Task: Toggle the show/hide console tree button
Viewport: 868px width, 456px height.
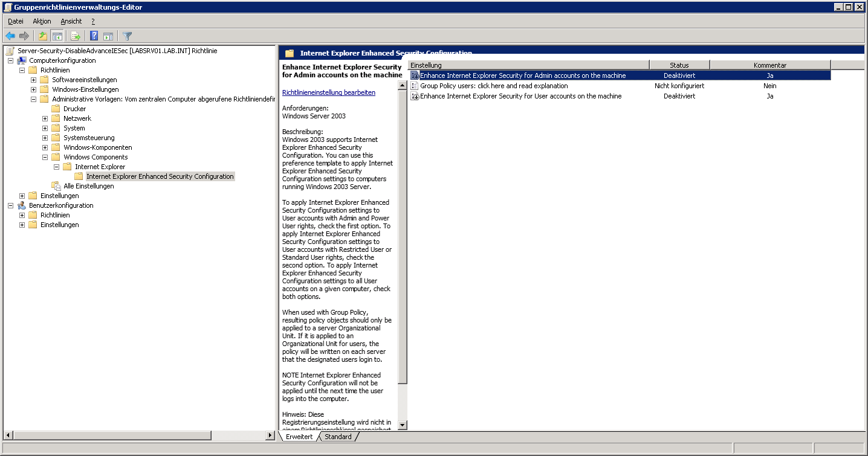Action: click(57, 36)
